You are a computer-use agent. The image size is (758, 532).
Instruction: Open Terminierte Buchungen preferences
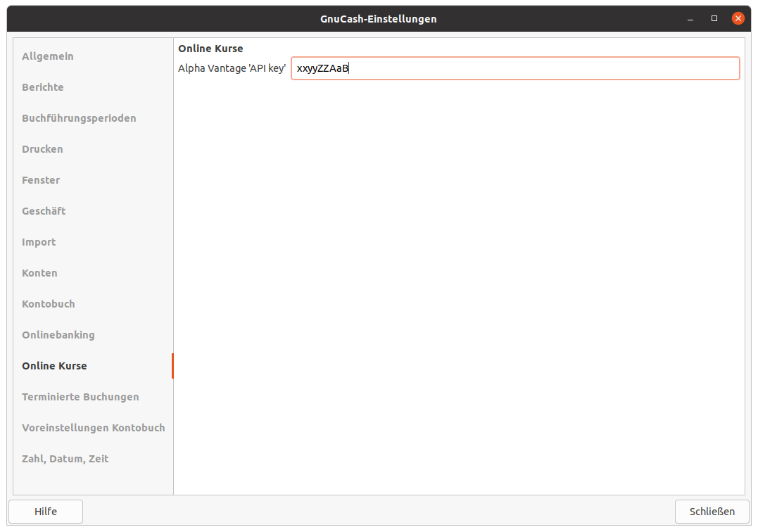click(x=80, y=397)
